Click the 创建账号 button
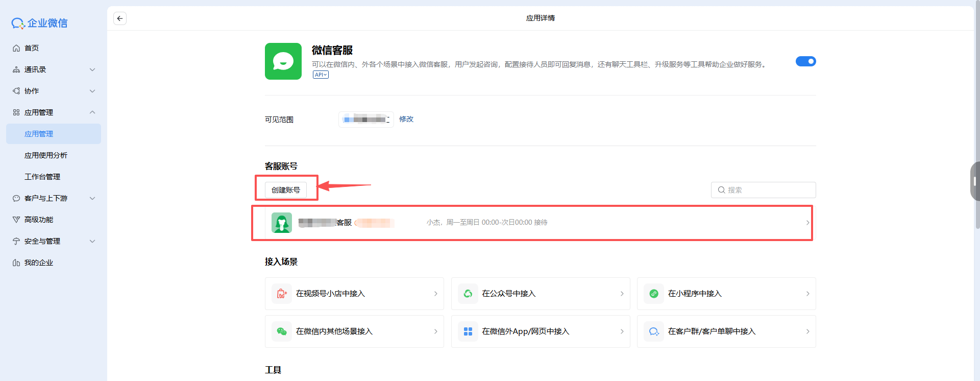Viewport: 980px width, 381px height. [x=286, y=190]
